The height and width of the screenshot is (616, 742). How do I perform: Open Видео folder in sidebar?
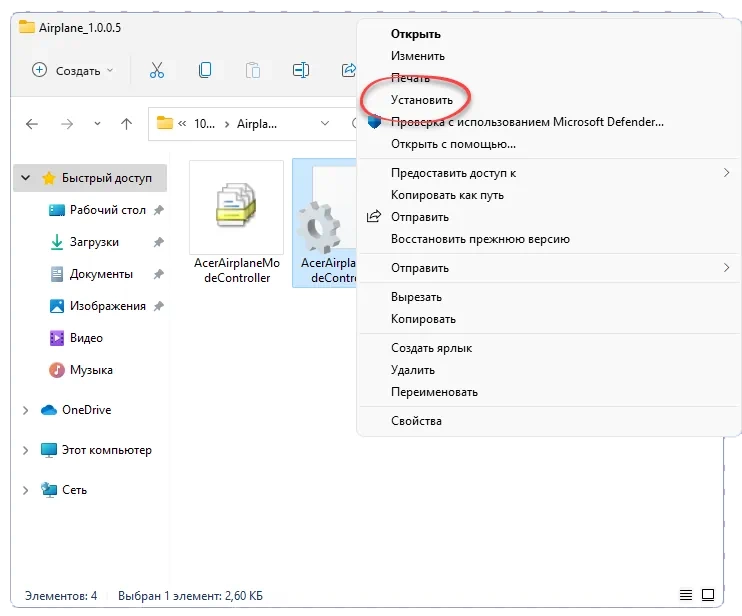(86, 338)
